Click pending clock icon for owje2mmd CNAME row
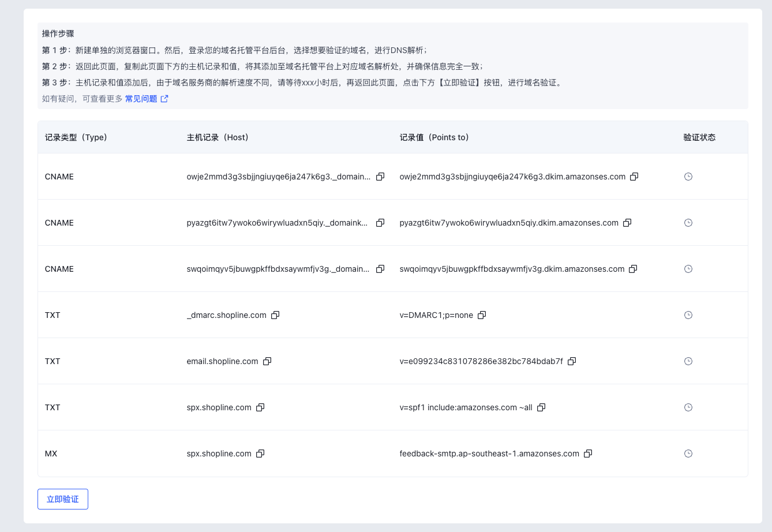772x532 pixels. pyautogui.click(x=688, y=177)
